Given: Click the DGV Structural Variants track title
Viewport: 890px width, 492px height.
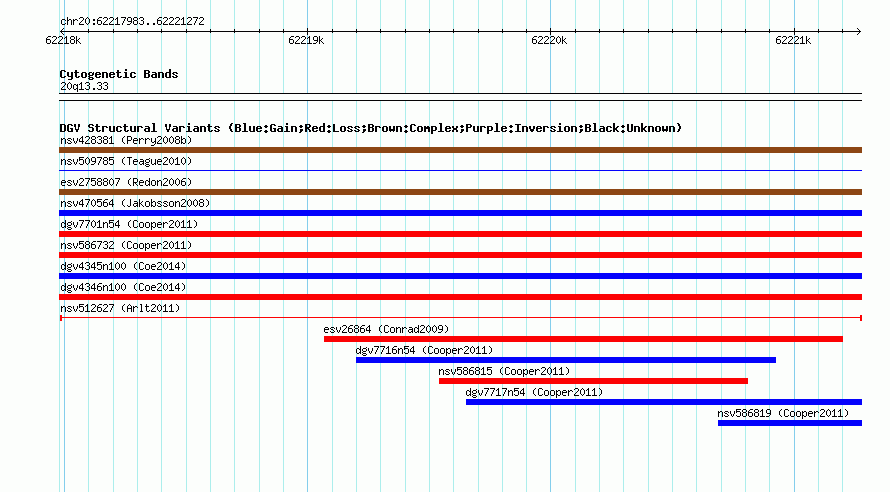Looking at the screenshot, I should [x=371, y=128].
